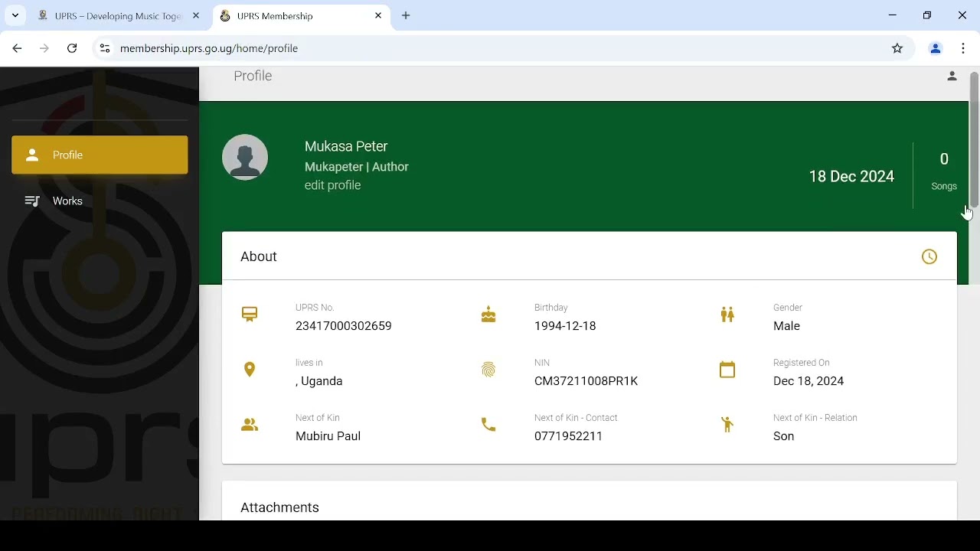Viewport: 980px width, 551px height.
Task: Click the Next of Kin name Mubiru Paul
Action: click(328, 437)
